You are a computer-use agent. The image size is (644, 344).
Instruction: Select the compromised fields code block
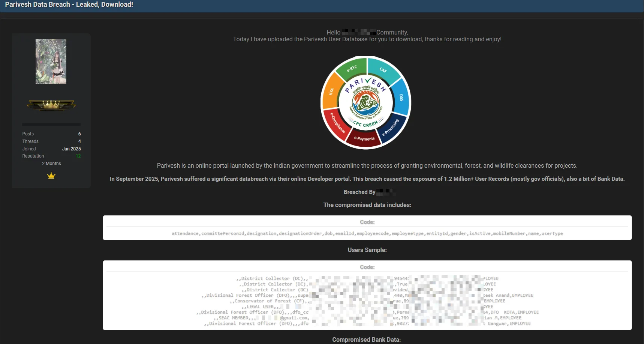pos(367,233)
